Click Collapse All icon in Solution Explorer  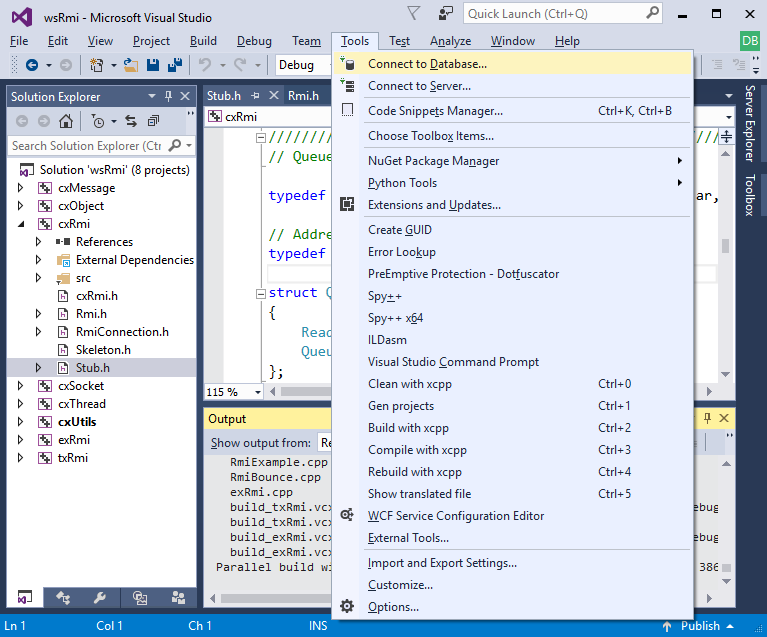154,121
